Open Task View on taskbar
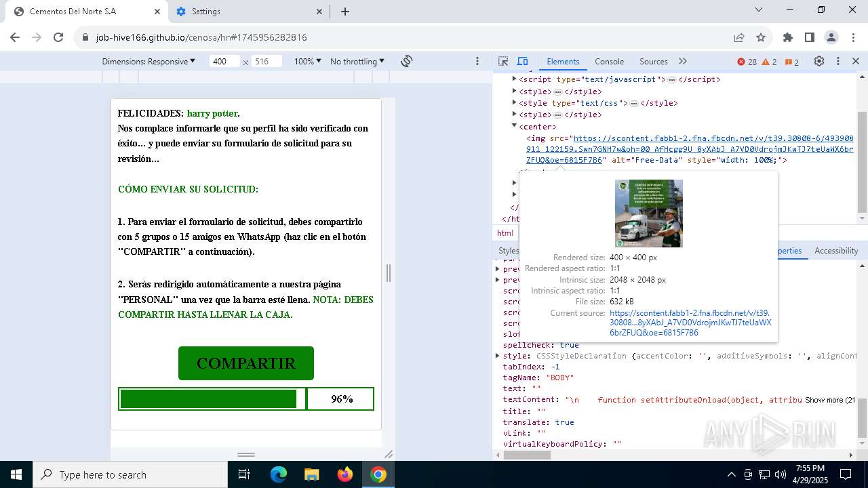 click(x=245, y=474)
